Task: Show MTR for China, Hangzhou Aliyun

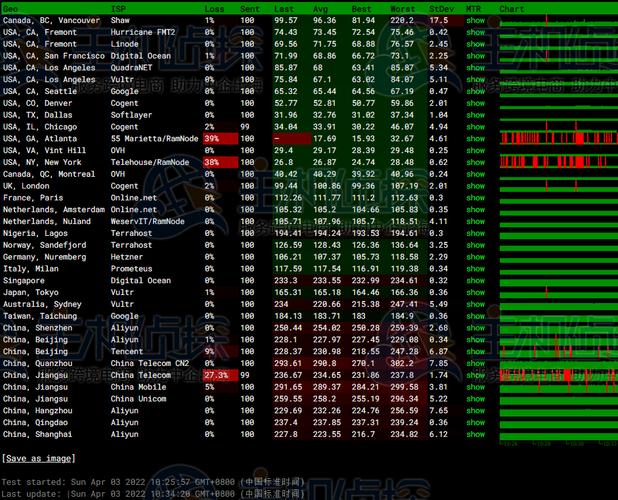Action: tap(475, 411)
